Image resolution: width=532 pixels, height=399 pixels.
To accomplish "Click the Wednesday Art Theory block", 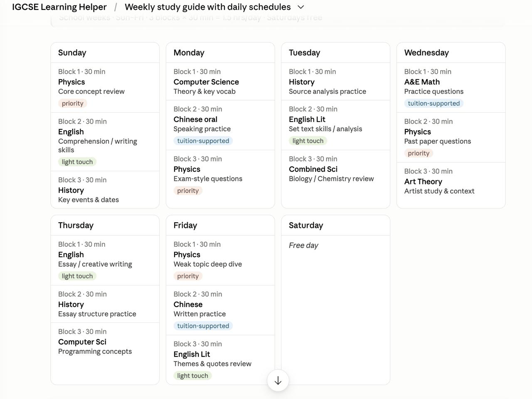I will coord(451,181).
